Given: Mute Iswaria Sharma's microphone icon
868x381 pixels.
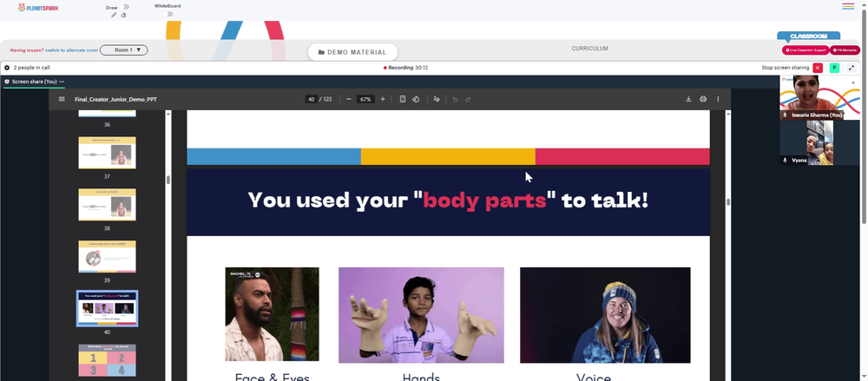Looking at the screenshot, I should point(785,115).
